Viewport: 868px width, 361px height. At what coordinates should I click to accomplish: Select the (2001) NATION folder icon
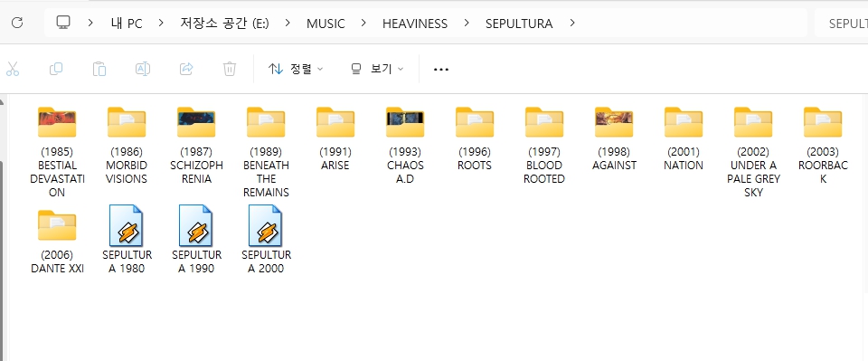click(x=684, y=122)
